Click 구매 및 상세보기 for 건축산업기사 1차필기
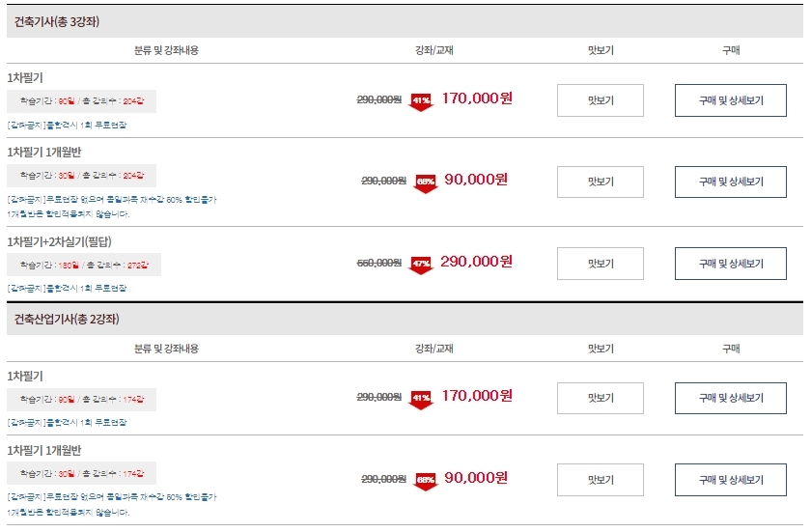This screenshot has height=532, width=811. tap(730, 398)
